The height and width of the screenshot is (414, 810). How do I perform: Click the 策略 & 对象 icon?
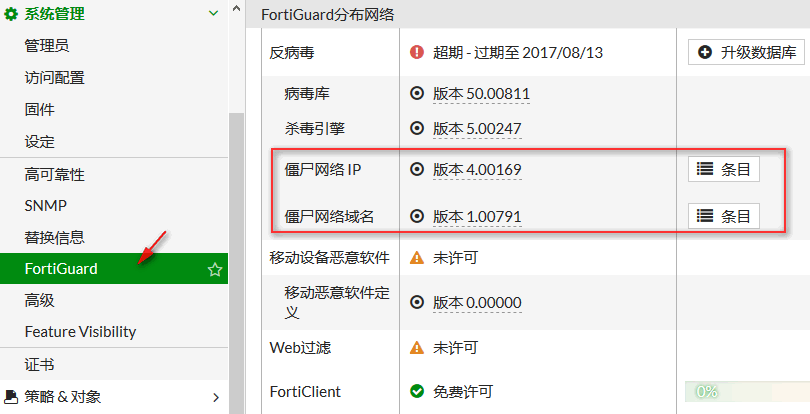coord(11,397)
